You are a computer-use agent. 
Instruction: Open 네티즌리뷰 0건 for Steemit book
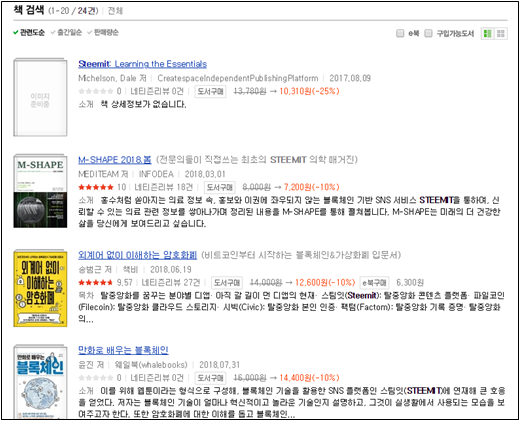(157, 91)
